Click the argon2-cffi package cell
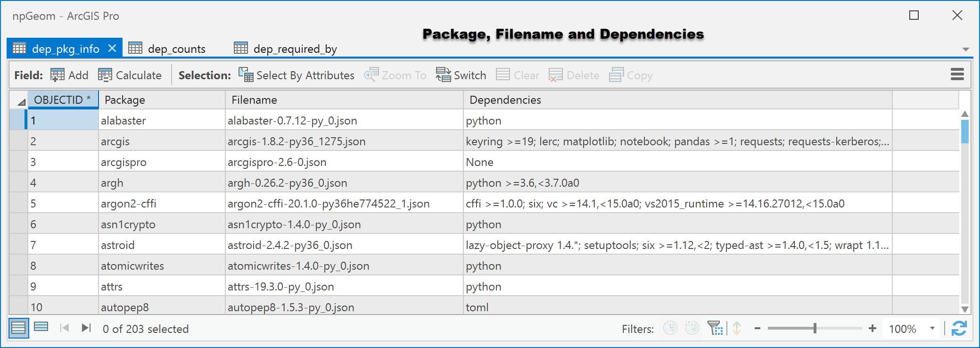Viewport: 980px width, 348px height. tap(162, 203)
